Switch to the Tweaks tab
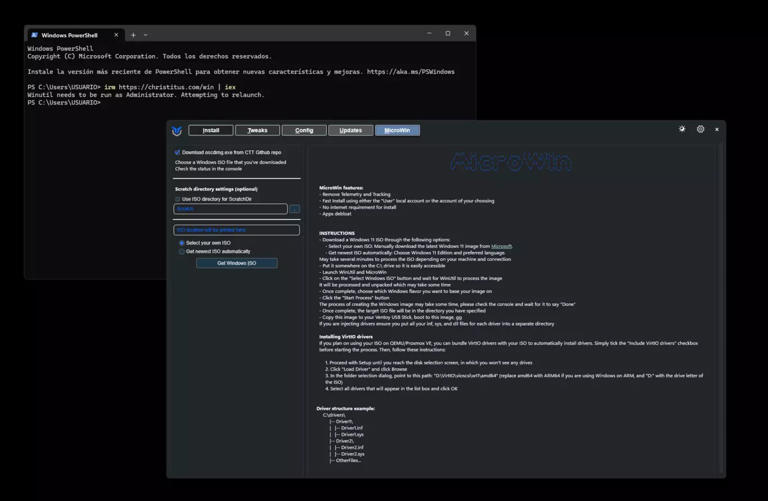Image resolution: width=768 pixels, height=501 pixels. [257, 130]
